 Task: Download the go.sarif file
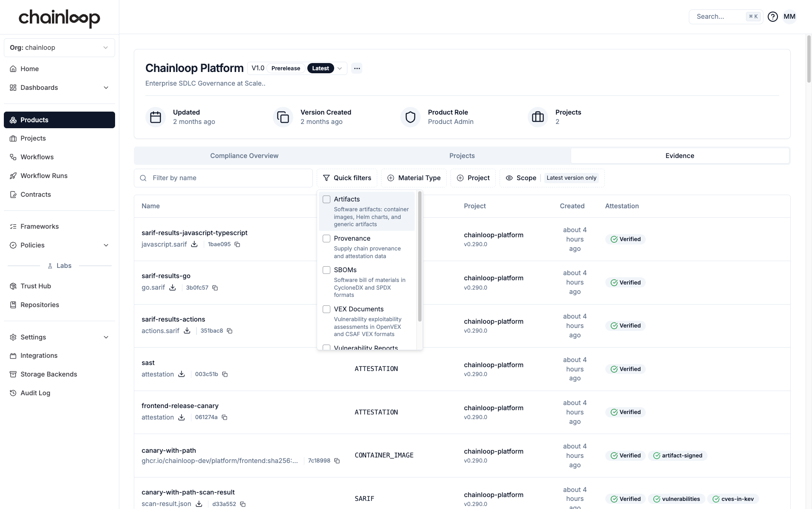[173, 288]
